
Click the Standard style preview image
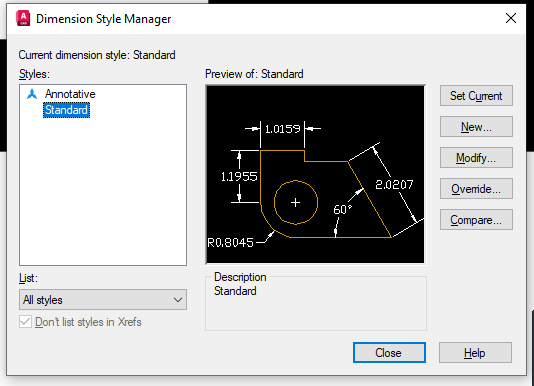(x=315, y=174)
